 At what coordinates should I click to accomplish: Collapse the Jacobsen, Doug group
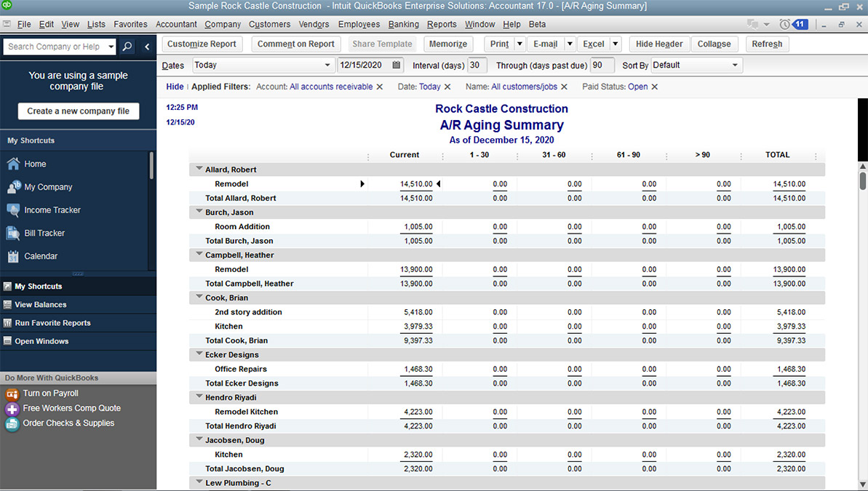click(x=199, y=439)
